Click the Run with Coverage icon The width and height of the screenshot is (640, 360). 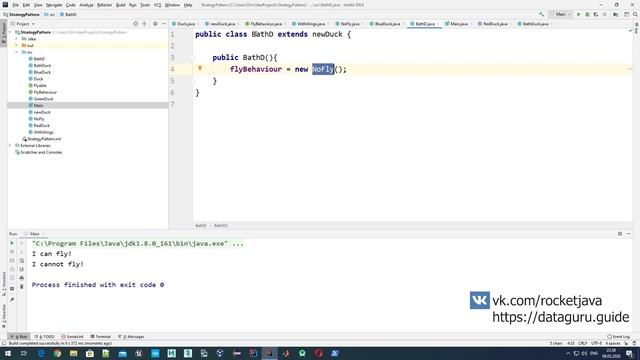coord(596,14)
